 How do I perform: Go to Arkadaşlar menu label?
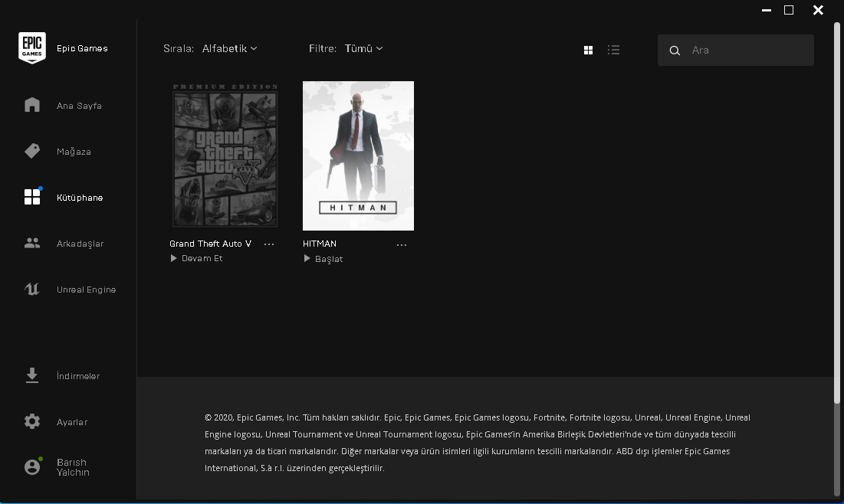click(80, 244)
